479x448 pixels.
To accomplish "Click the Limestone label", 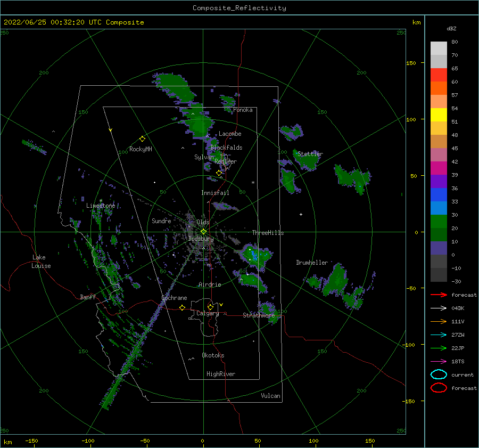I will [x=101, y=206].
